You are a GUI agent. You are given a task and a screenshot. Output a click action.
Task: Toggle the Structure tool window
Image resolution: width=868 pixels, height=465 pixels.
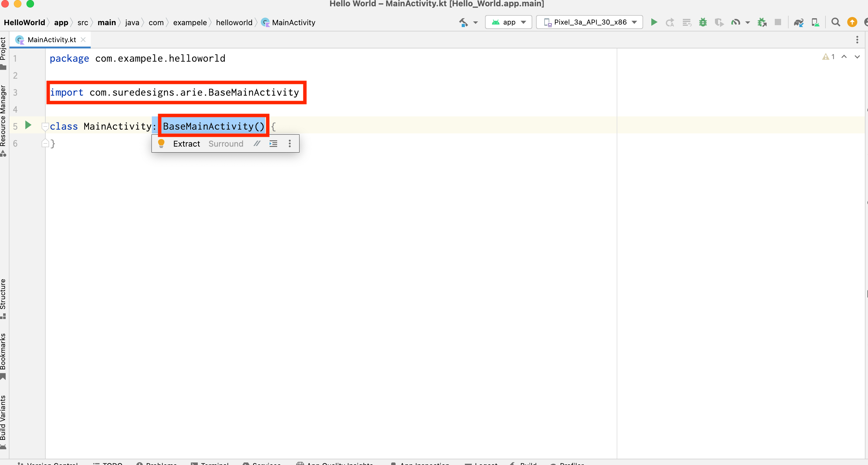(x=3, y=298)
